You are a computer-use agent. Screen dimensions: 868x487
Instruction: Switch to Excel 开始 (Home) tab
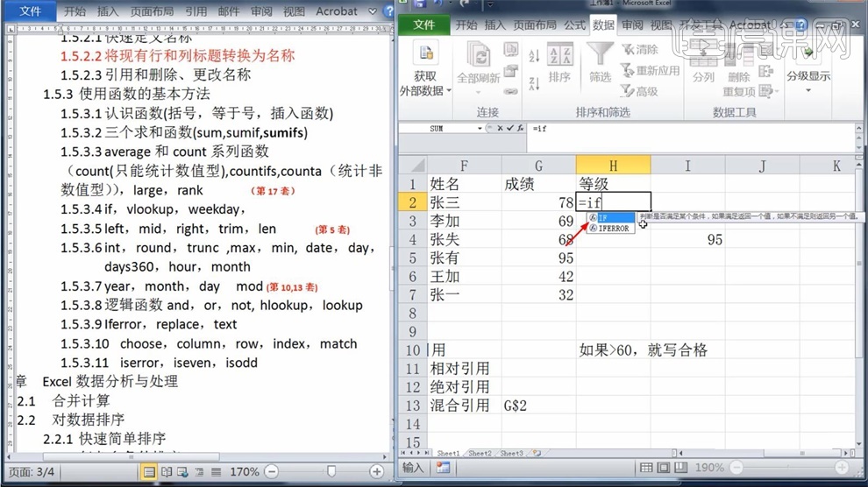tap(466, 25)
